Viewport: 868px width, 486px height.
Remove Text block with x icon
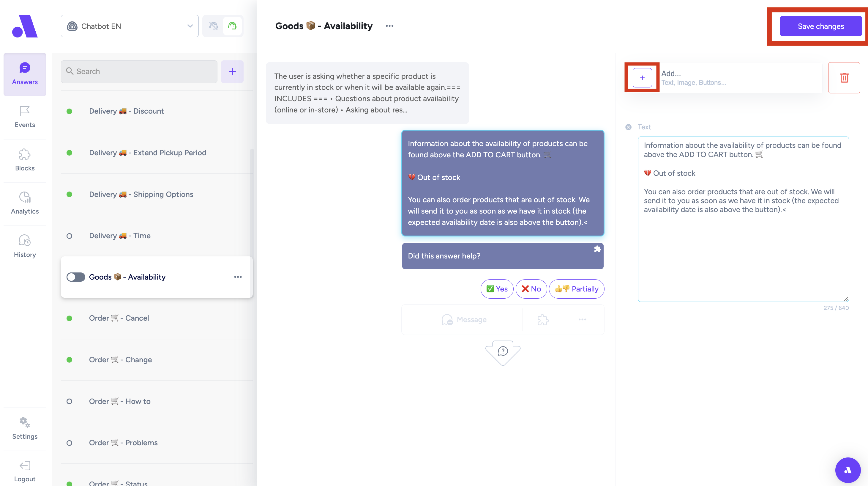(x=628, y=127)
